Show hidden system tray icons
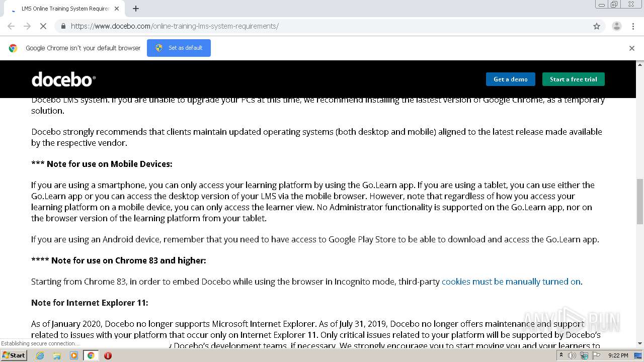The image size is (644, 362). 561,355
